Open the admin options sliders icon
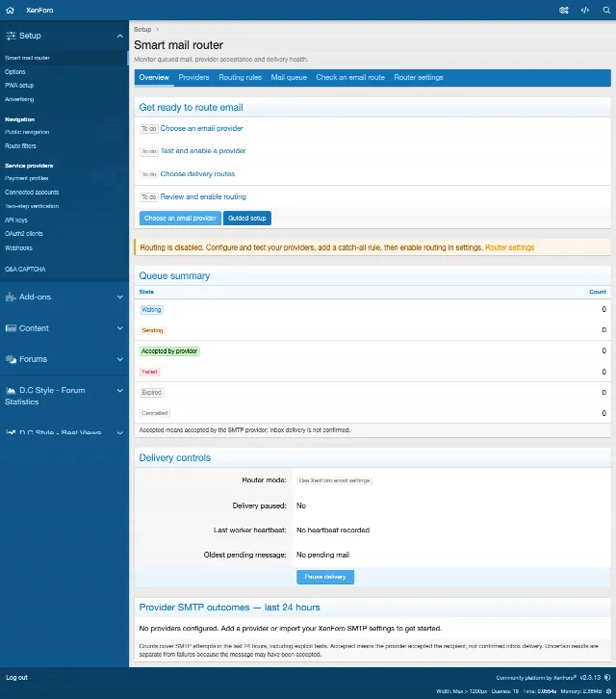The height and width of the screenshot is (699, 616). point(564,10)
